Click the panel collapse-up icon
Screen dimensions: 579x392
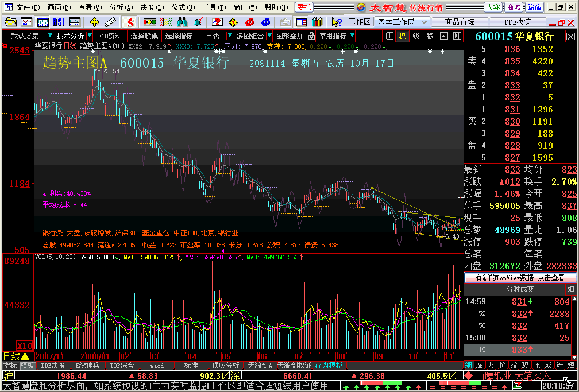point(444,36)
